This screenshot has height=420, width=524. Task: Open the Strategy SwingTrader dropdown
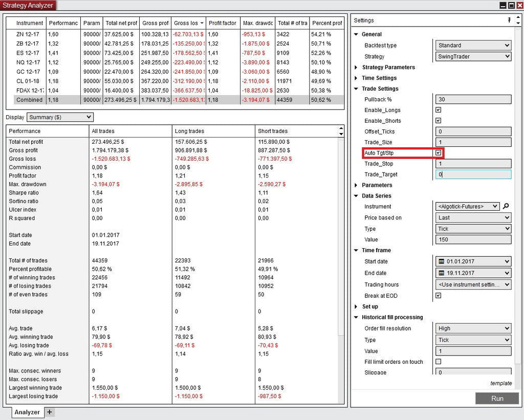(473, 57)
